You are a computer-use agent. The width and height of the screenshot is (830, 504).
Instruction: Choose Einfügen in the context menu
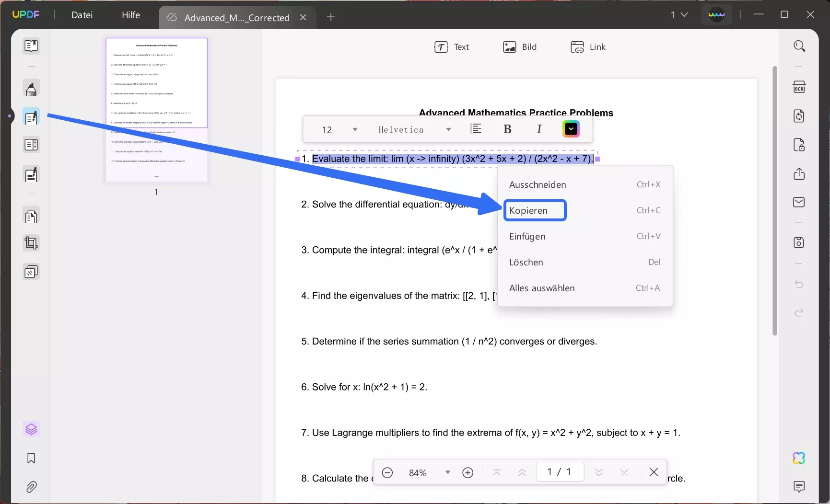(x=585, y=236)
